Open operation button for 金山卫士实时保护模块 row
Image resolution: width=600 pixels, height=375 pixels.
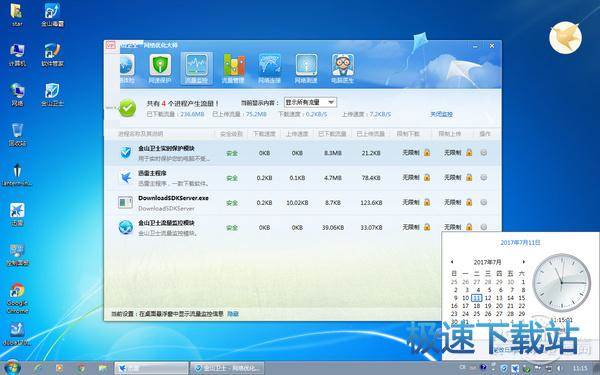click(484, 153)
